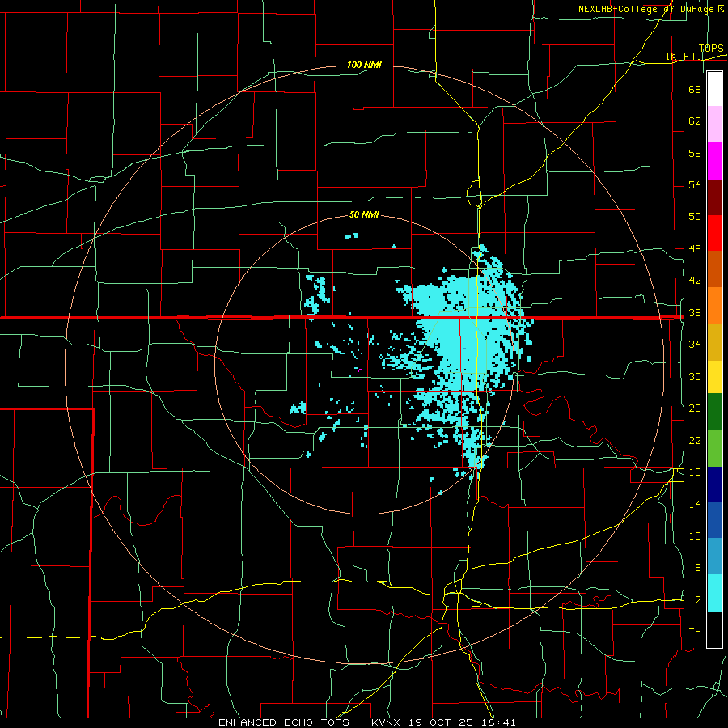728x728 pixels.
Task: Click the dark orange legend swatch
Action: click(714, 269)
